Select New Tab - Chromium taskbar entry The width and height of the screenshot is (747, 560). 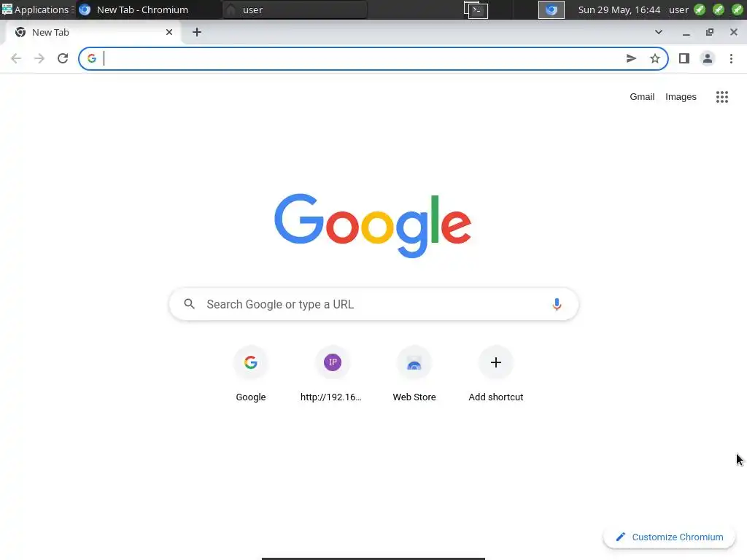pyautogui.click(x=147, y=9)
